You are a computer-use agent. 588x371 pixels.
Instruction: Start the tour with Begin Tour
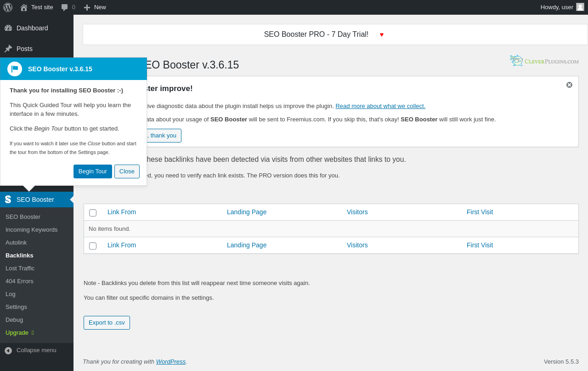click(93, 171)
